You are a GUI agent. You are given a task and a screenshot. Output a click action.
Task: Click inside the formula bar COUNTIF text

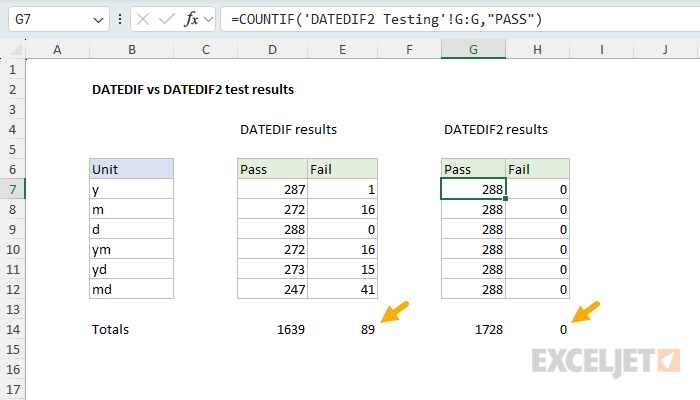pos(386,20)
